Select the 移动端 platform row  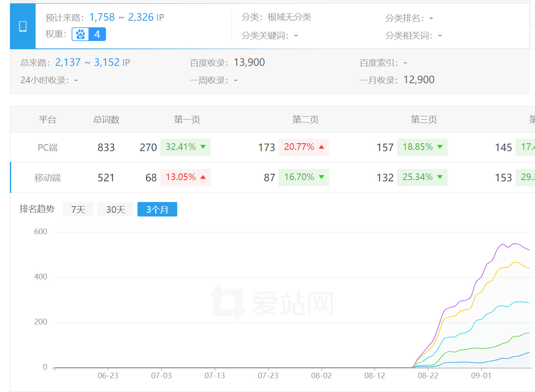pyautogui.click(x=48, y=178)
